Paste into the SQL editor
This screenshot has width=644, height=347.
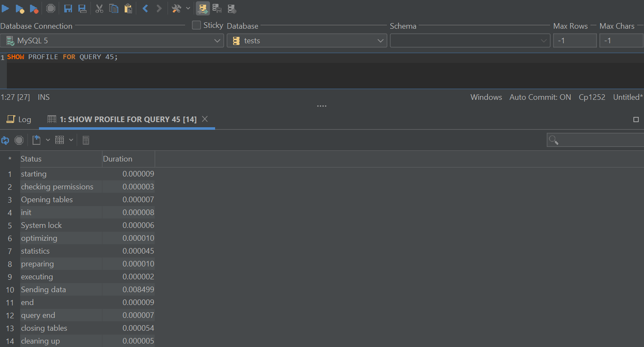(128, 8)
